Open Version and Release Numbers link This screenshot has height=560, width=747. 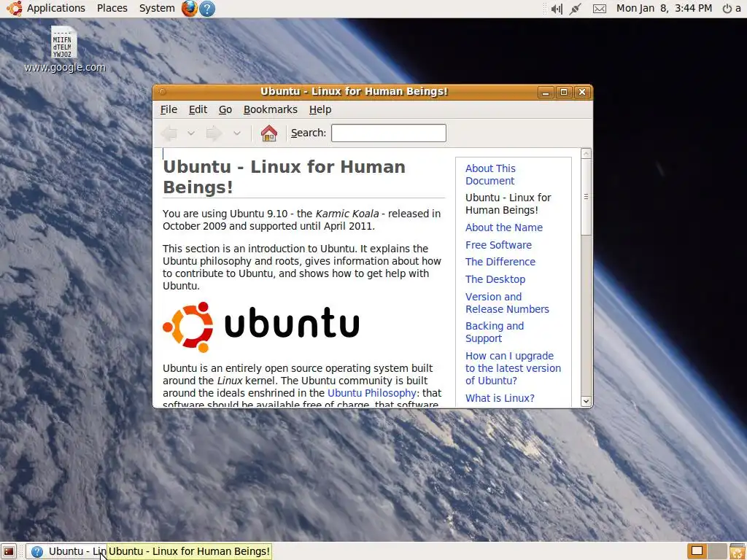point(508,303)
